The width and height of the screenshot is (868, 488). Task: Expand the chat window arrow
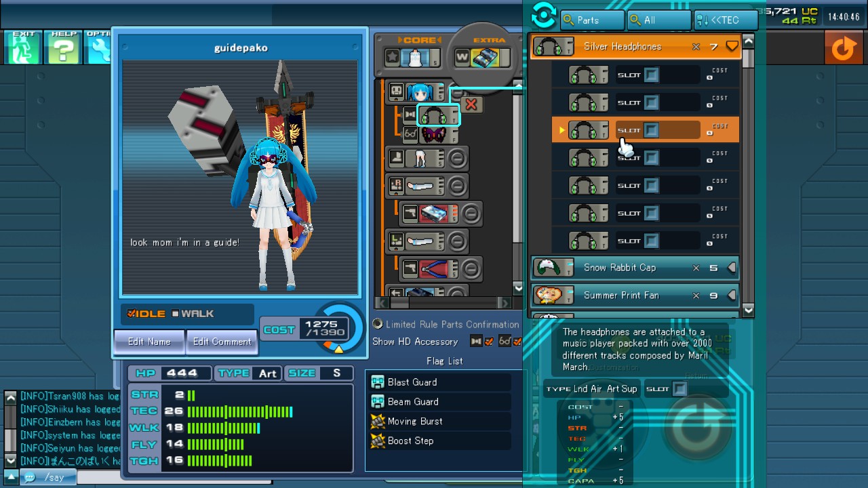coord(11,476)
